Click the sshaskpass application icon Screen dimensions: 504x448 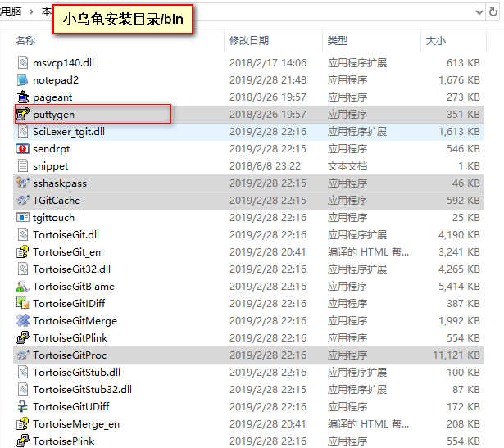pos(22,183)
